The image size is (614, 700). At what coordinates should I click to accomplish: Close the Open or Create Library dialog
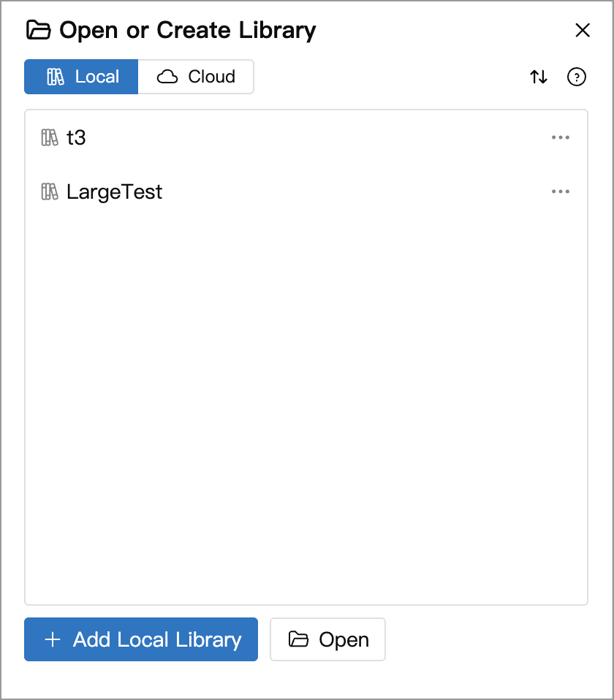click(583, 31)
